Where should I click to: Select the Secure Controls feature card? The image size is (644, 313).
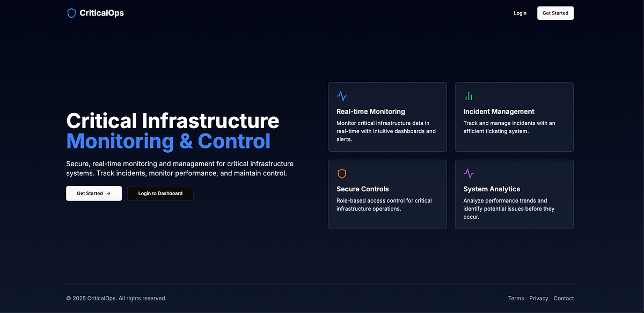pyautogui.click(x=387, y=194)
